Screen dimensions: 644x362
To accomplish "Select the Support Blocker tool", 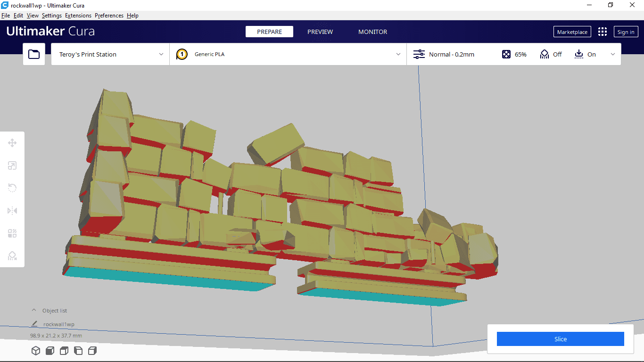I will click(12, 256).
